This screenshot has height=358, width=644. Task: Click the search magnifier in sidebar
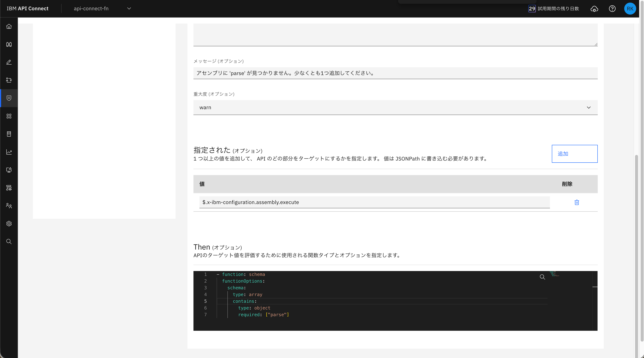[9, 241]
